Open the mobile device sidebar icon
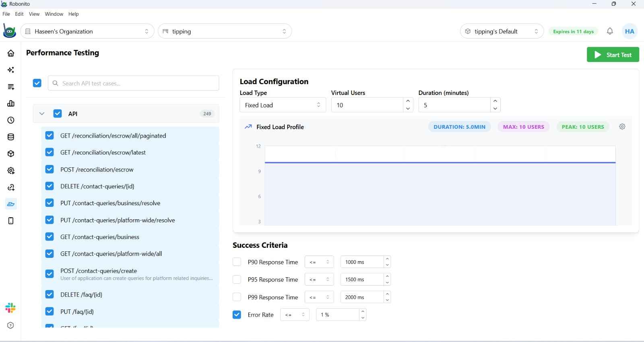This screenshot has height=342, width=644. click(11, 220)
